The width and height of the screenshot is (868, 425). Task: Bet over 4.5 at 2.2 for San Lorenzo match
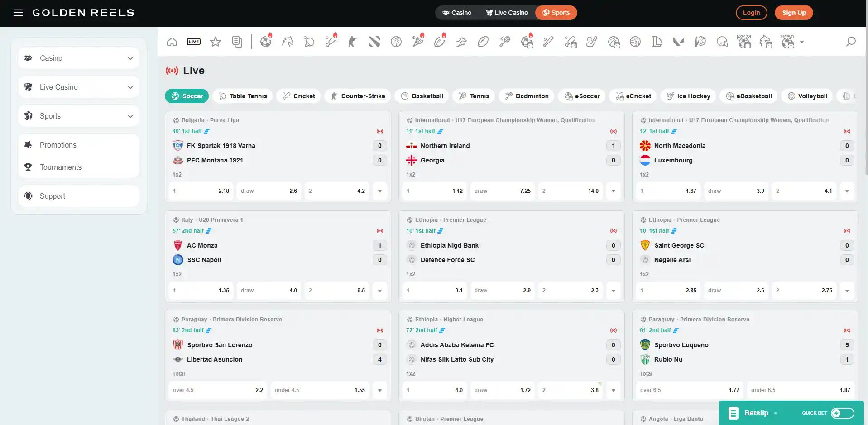pos(218,390)
